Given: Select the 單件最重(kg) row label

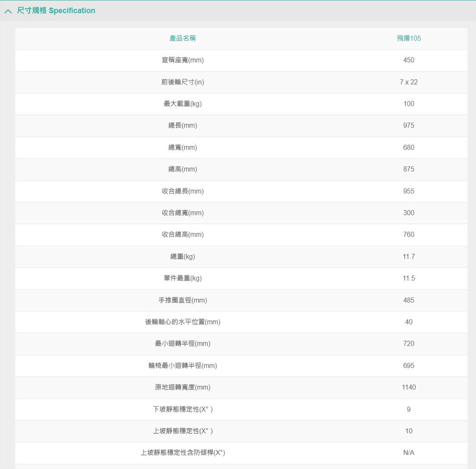Looking at the screenshot, I should (182, 278).
